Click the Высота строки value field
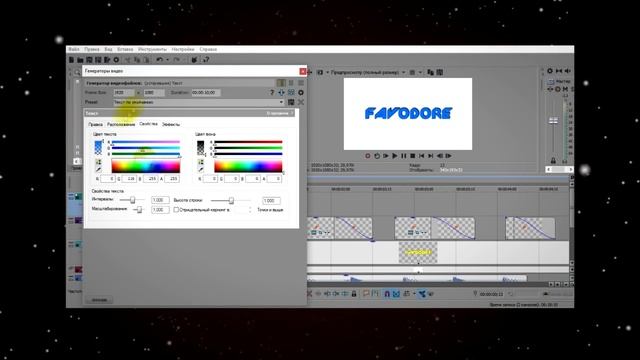 (271, 200)
